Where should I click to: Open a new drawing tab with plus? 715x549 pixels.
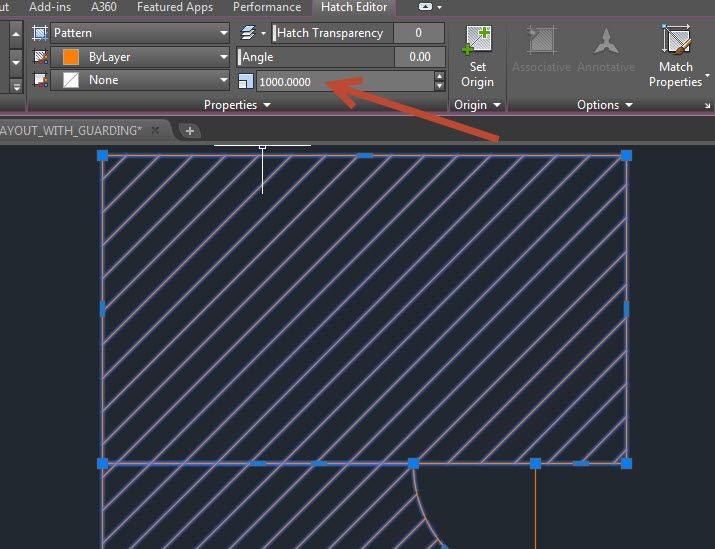click(x=190, y=131)
